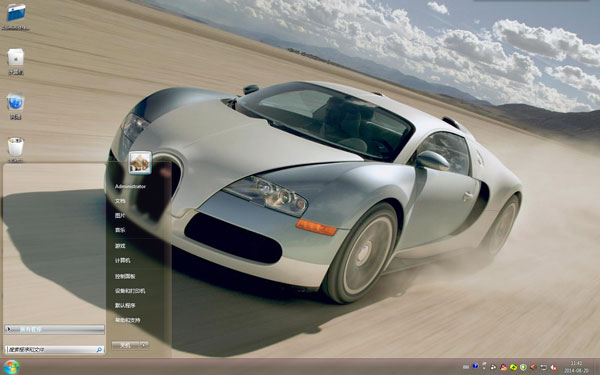The height and width of the screenshot is (375, 600).
Task: Click the green shield tray icon
Action: [x=523, y=367]
